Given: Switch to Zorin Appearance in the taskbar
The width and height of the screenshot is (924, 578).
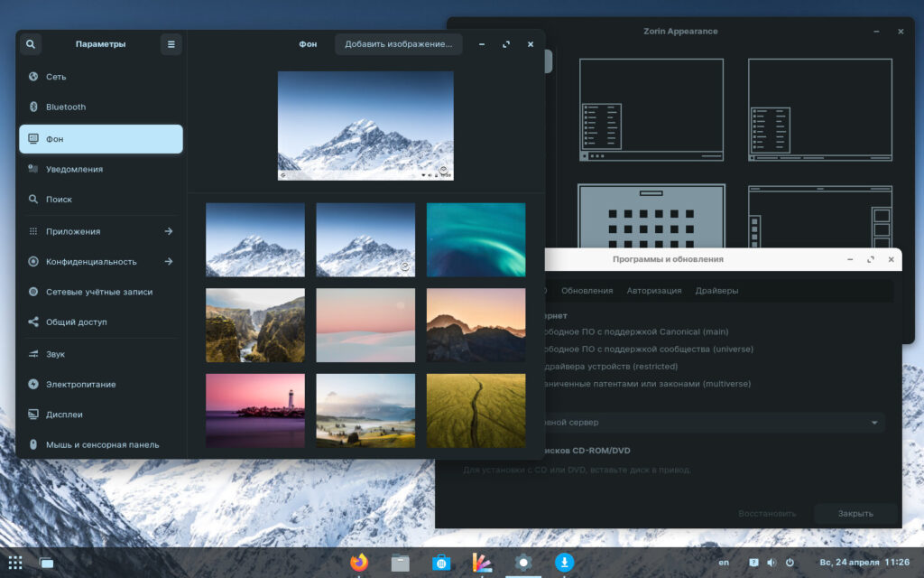Looking at the screenshot, I should point(482,563).
